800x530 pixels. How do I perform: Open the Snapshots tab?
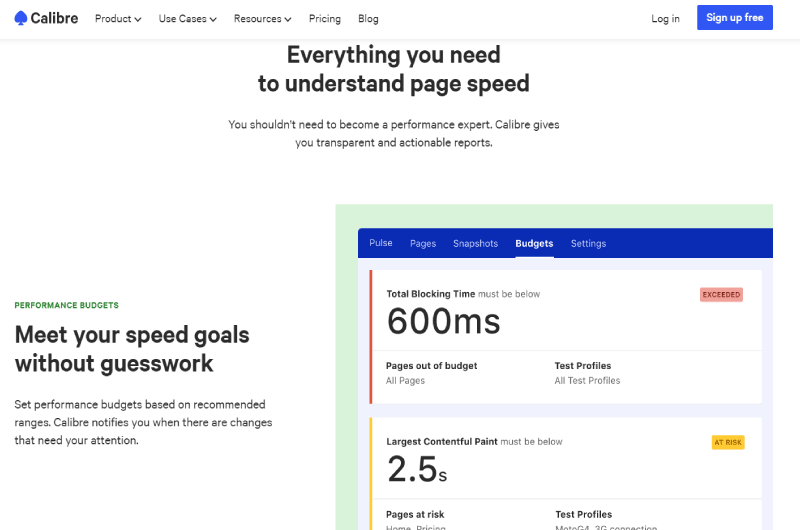pos(476,243)
